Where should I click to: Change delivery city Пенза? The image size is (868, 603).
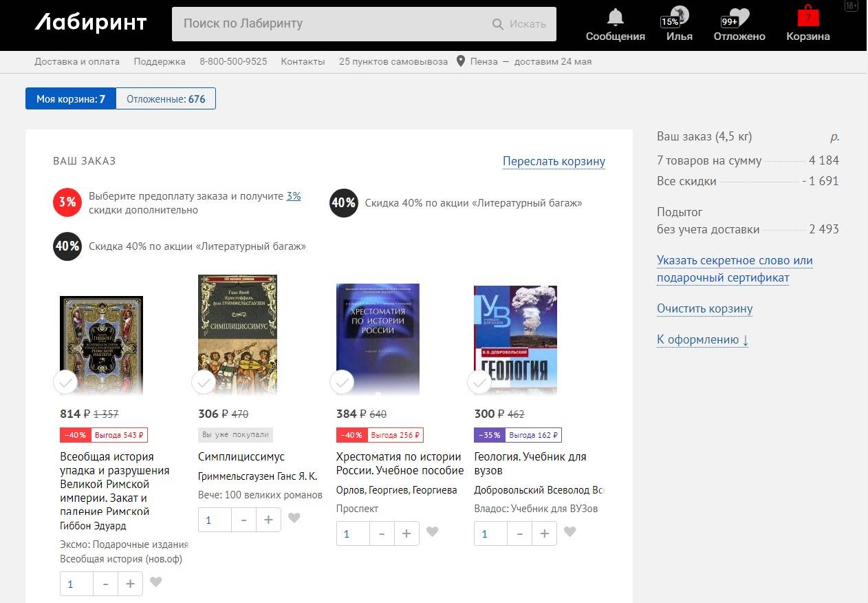point(484,61)
